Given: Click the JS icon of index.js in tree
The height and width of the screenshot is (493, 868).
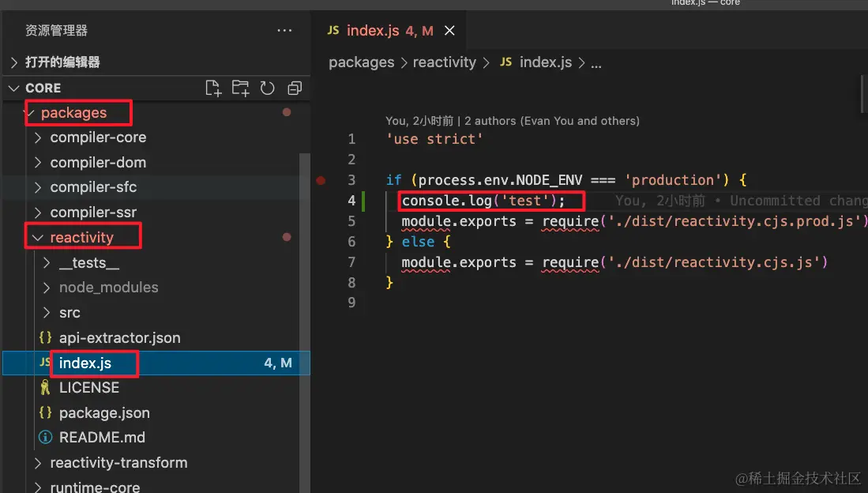Looking at the screenshot, I should 45,363.
